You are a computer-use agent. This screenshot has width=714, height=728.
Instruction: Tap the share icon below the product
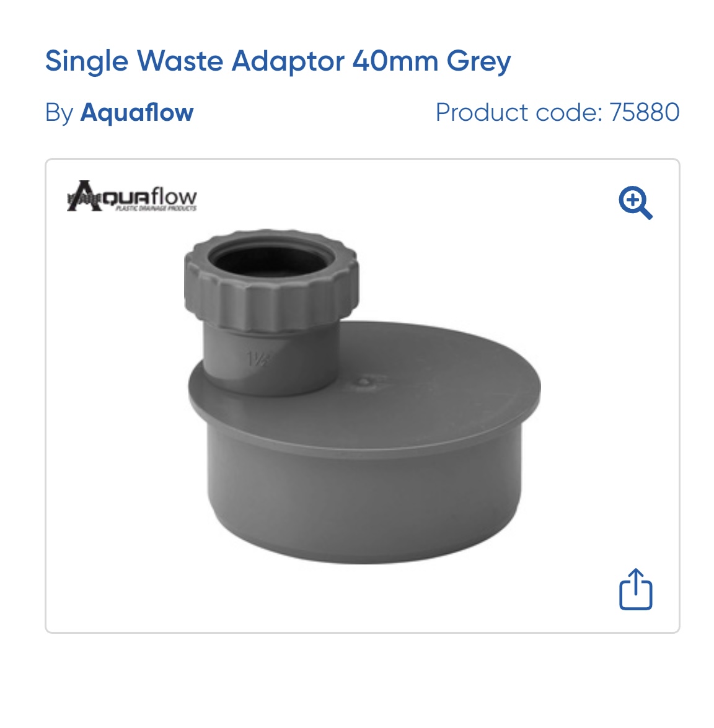(x=635, y=589)
